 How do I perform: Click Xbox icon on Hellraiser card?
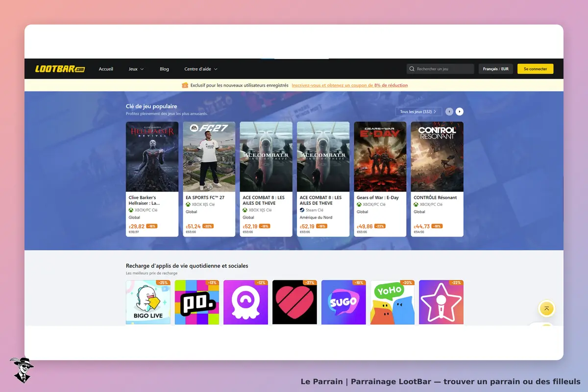[x=131, y=210]
